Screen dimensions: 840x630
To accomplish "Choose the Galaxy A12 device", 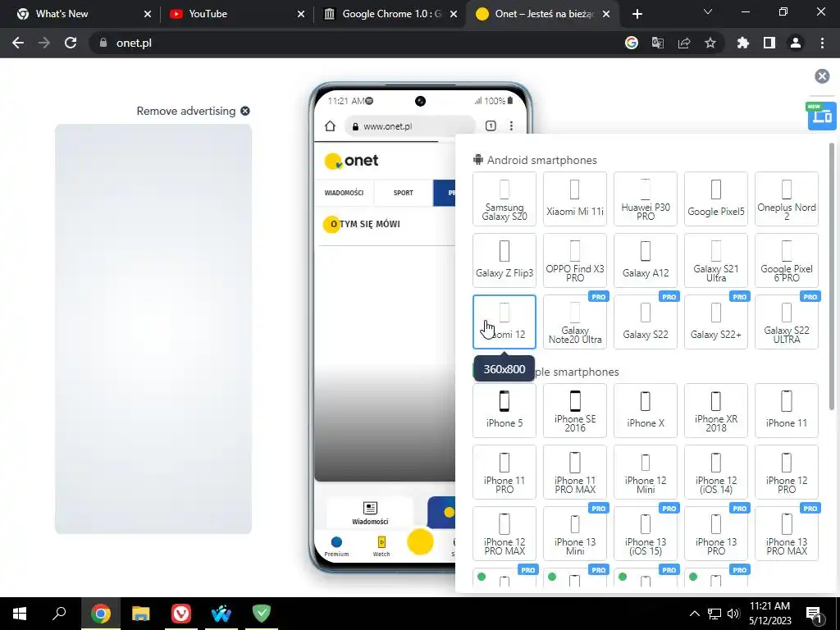I will (646, 260).
